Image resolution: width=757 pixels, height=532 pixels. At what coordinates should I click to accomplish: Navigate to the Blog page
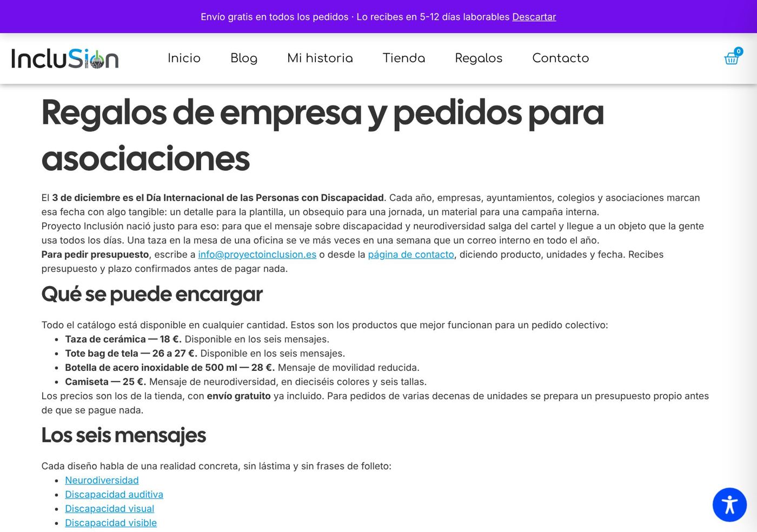(x=244, y=58)
